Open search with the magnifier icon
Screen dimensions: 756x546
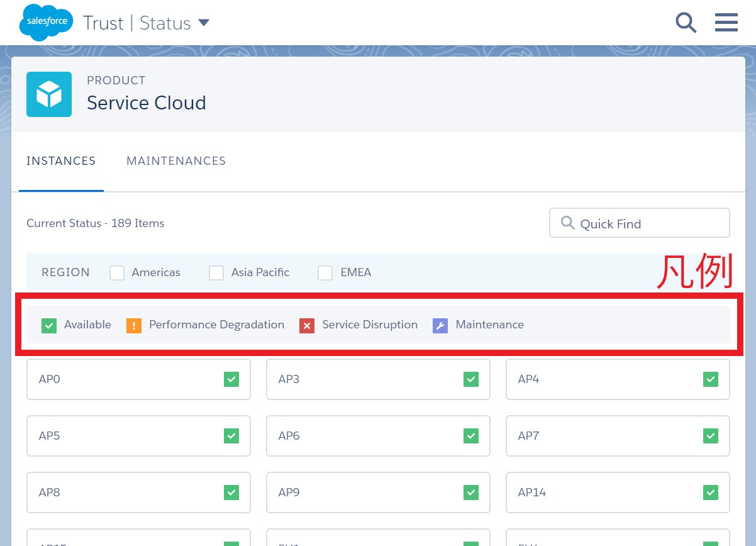[686, 23]
